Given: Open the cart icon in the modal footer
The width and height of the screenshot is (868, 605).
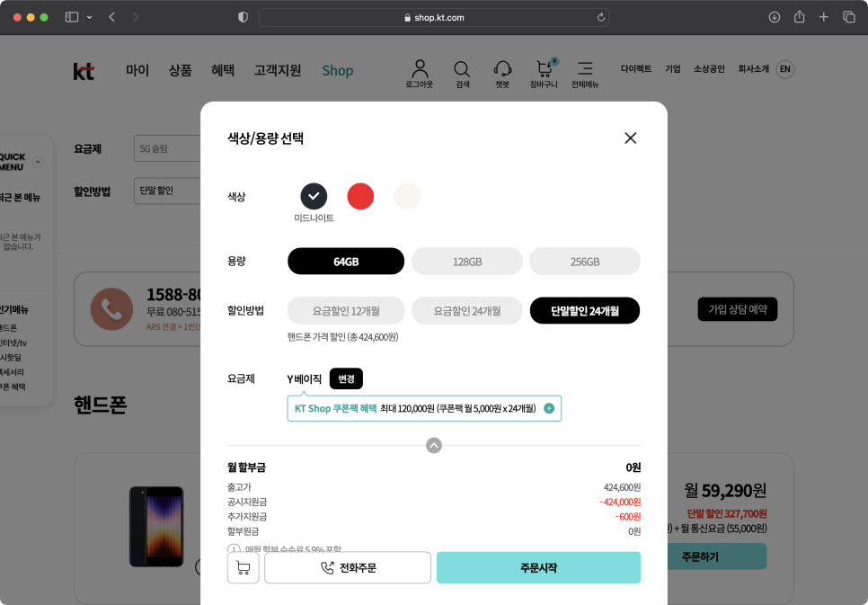Looking at the screenshot, I should pos(243,567).
